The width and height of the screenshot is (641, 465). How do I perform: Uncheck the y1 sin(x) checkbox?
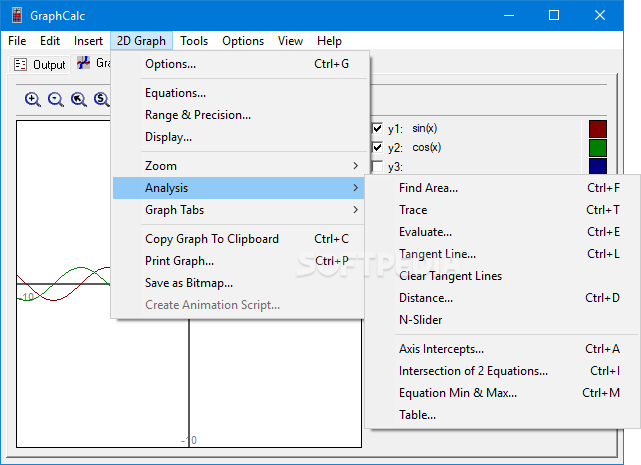pyautogui.click(x=377, y=128)
